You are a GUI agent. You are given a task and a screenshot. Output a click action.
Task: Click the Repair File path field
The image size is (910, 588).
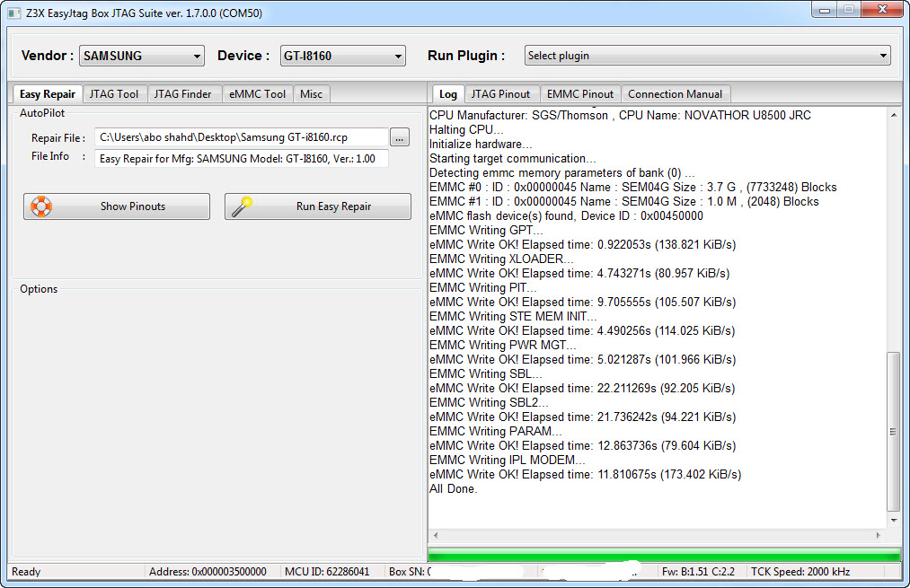[x=241, y=137]
